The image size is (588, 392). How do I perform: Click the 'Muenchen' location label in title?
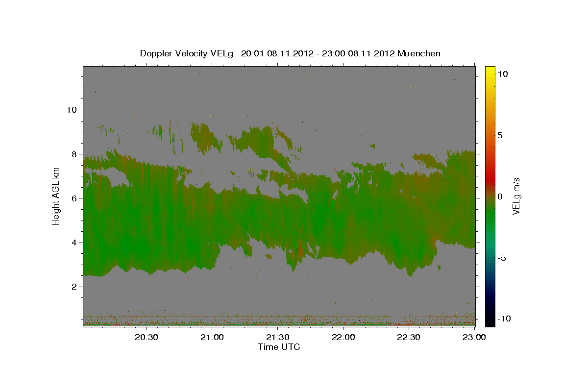coord(419,53)
